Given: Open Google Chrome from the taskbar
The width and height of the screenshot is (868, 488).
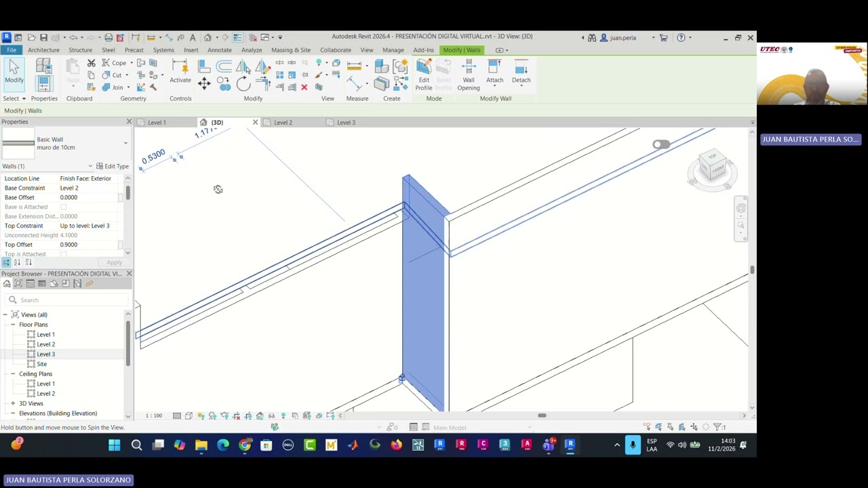Looking at the screenshot, I should click(245, 445).
